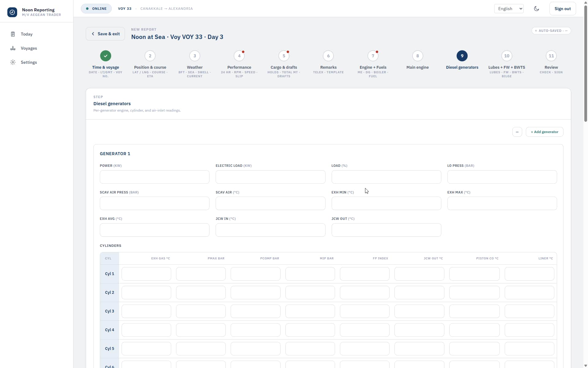Jump to step 8 Main engine

coord(417,56)
